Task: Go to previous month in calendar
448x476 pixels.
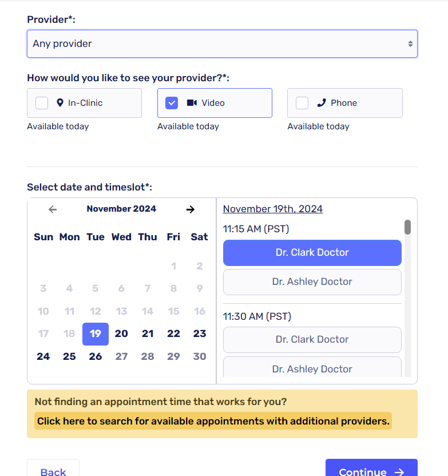Action: [53, 209]
